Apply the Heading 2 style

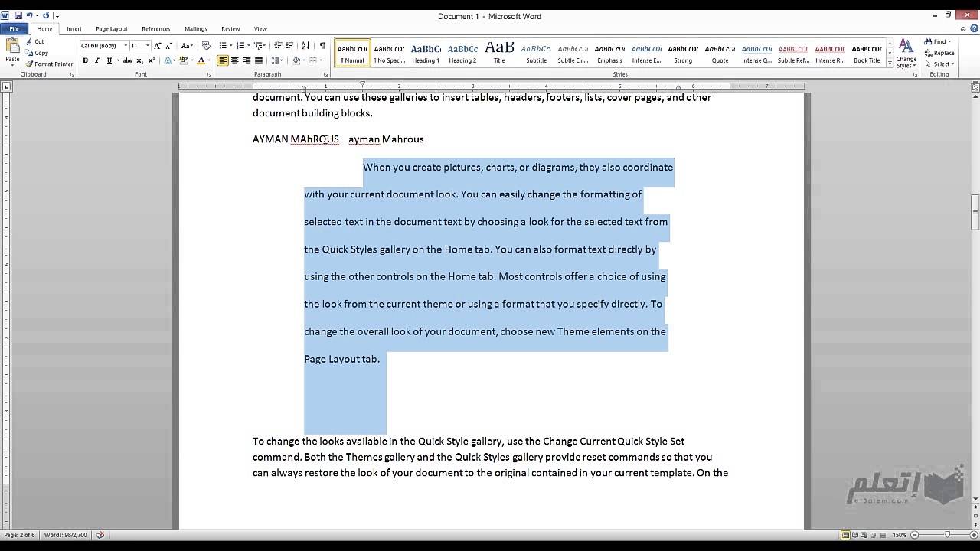click(x=462, y=53)
